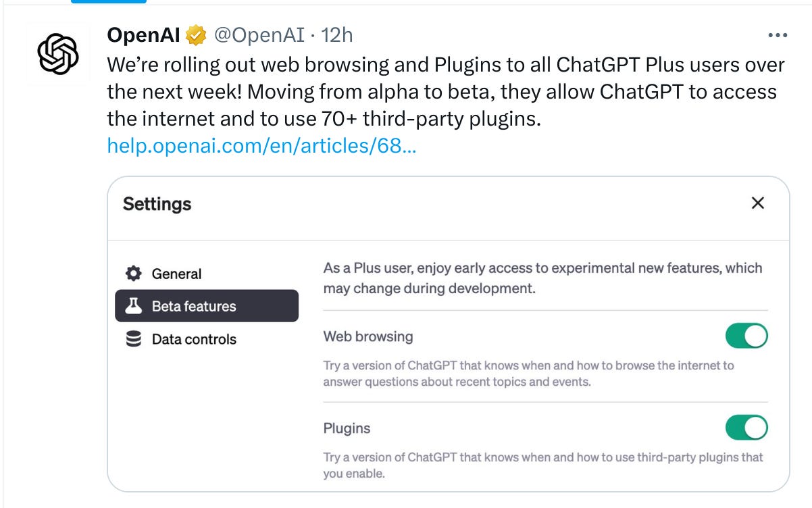Viewport: 812px width, 508px height.
Task: Click the tweet text about rolling out Plugins
Action: click(x=446, y=92)
